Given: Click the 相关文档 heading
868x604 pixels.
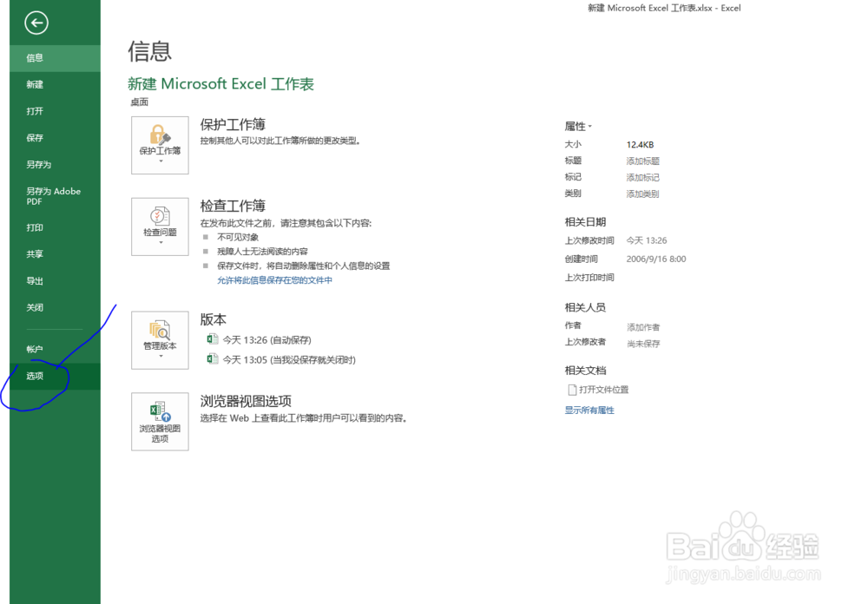Looking at the screenshot, I should [x=585, y=371].
